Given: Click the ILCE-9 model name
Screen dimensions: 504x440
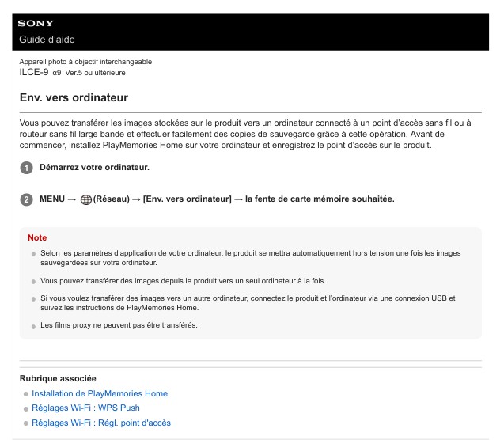Looking at the screenshot, I should (33, 72).
